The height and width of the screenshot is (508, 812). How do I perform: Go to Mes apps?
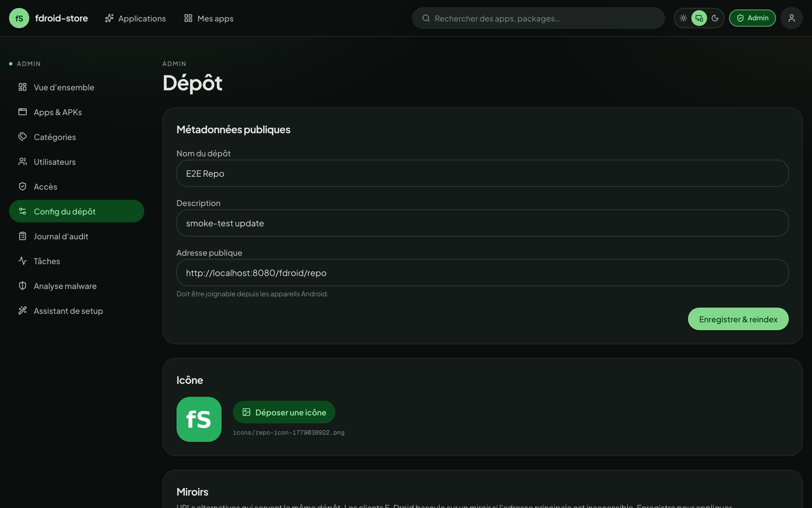coord(209,18)
